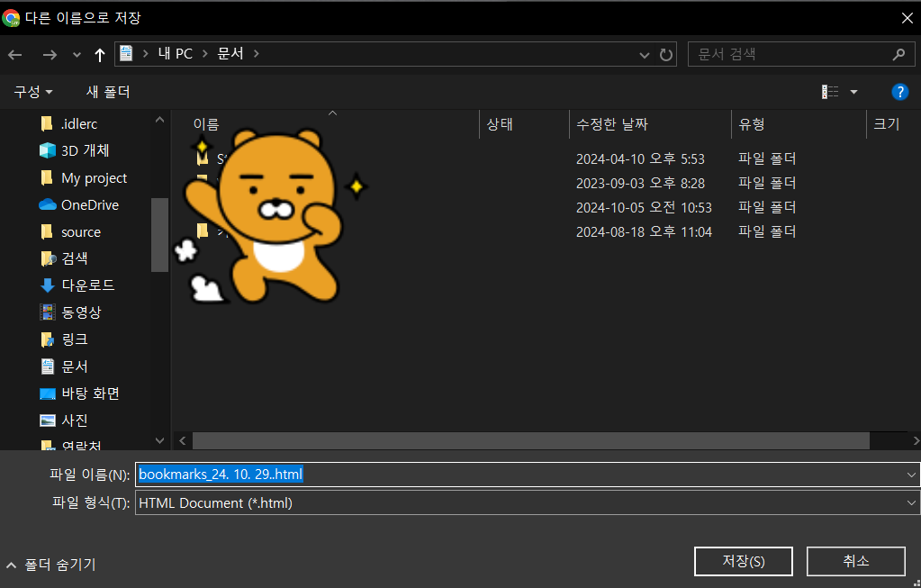This screenshot has width=921, height=588.
Task: Save the file with 저장(S)
Action: pos(743,562)
